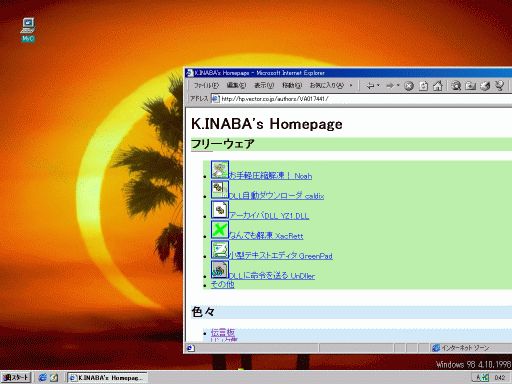Click the green X XacRett icon
This screenshot has height=384, width=512.
click(220, 230)
